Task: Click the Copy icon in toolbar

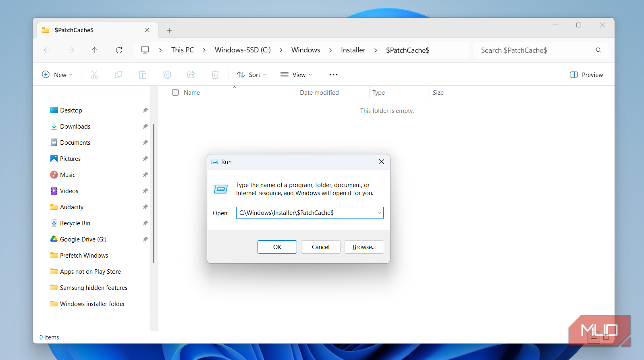Action: [x=118, y=75]
